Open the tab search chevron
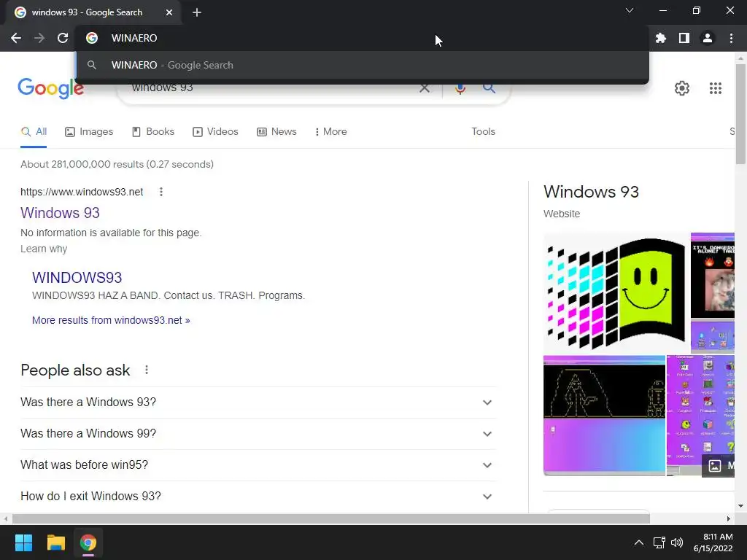This screenshot has width=747, height=560. 630,10
